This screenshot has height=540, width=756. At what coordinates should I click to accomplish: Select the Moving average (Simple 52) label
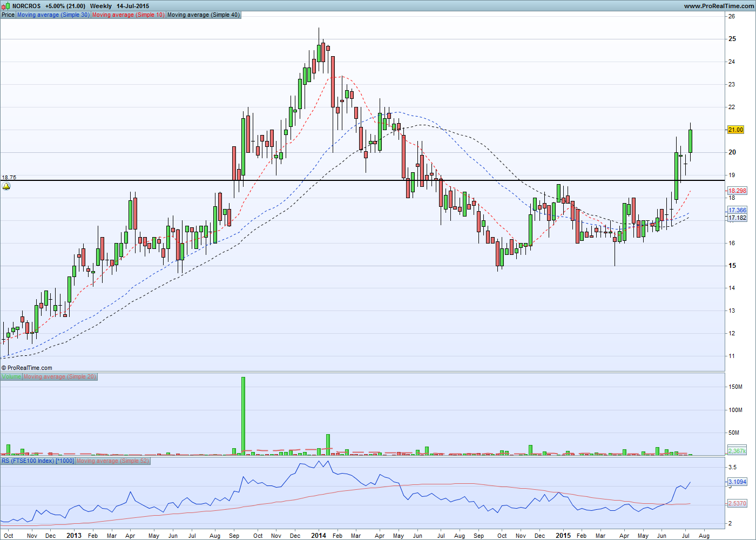click(x=112, y=461)
